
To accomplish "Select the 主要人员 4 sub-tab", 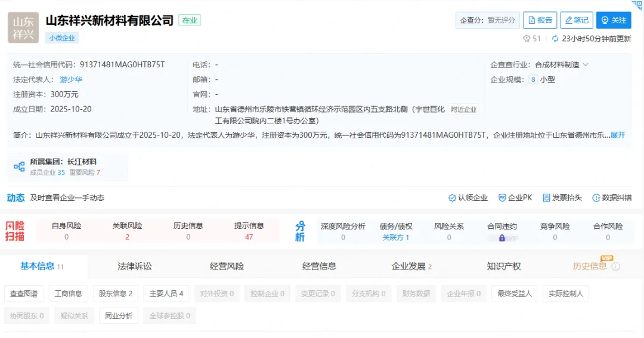I will [x=166, y=294].
